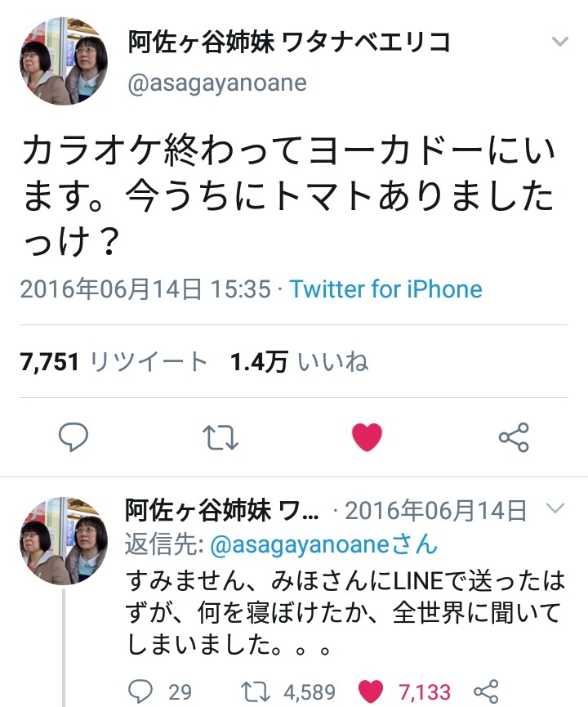Expand the main tweet options chevron
Image resolution: width=588 pixels, height=707 pixels.
pos(559,42)
